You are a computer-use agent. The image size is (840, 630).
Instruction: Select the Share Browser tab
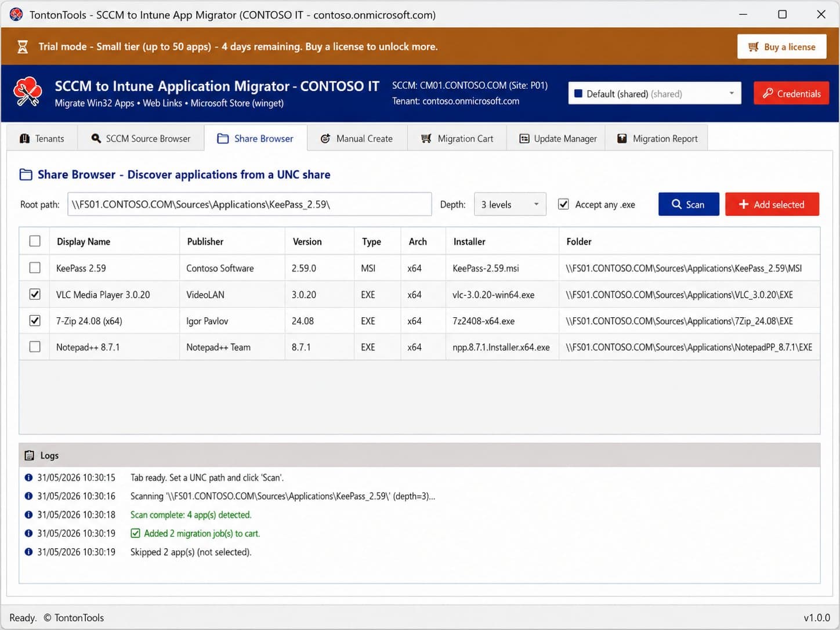pos(256,138)
